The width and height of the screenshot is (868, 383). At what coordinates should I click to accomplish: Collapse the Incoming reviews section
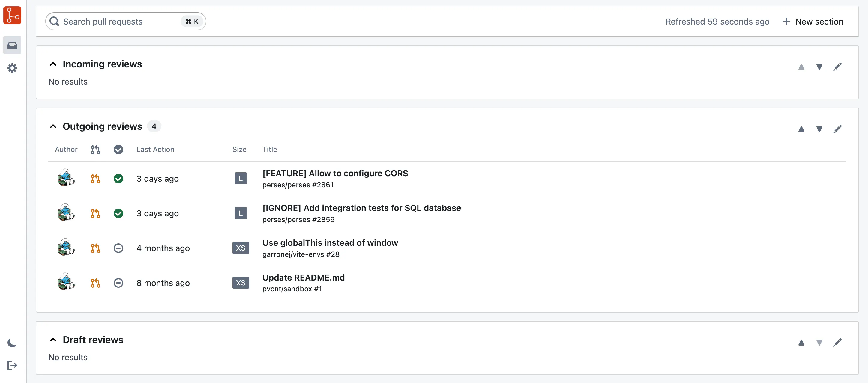tap(53, 64)
